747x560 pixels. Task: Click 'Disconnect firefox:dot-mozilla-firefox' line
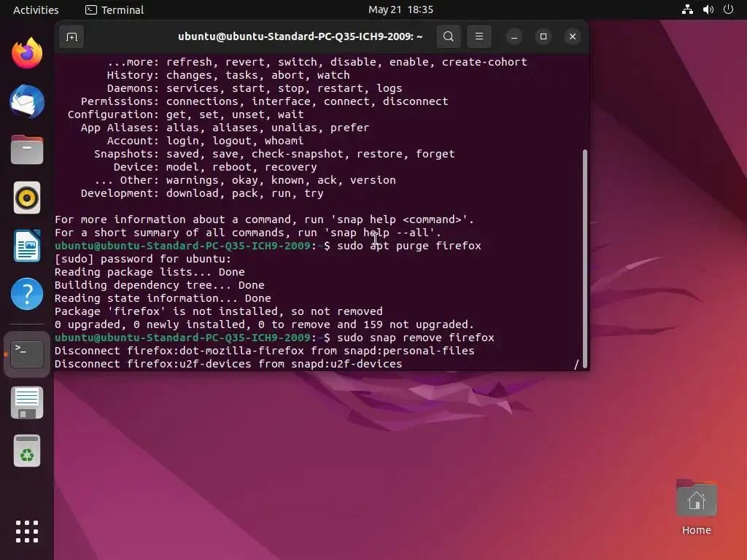coord(264,351)
